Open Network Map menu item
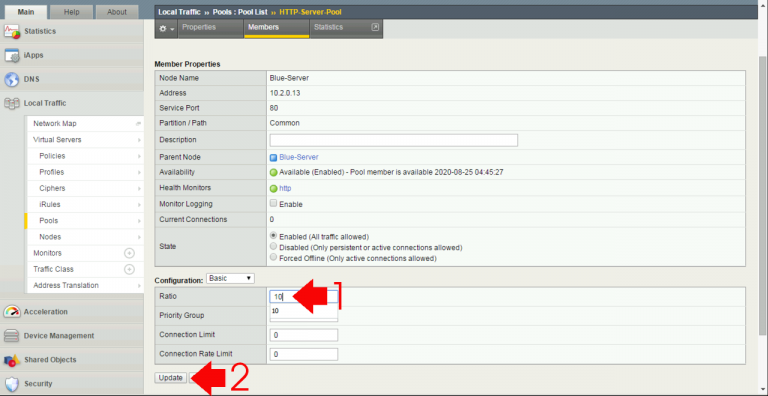768x396 pixels. click(x=55, y=124)
